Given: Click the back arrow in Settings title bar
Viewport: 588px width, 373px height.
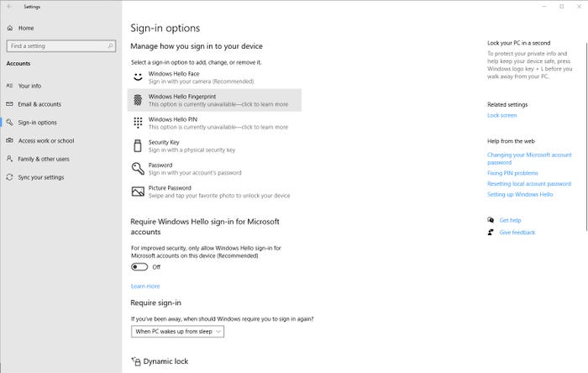Looking at the screenshot, I should coord(10,7).
